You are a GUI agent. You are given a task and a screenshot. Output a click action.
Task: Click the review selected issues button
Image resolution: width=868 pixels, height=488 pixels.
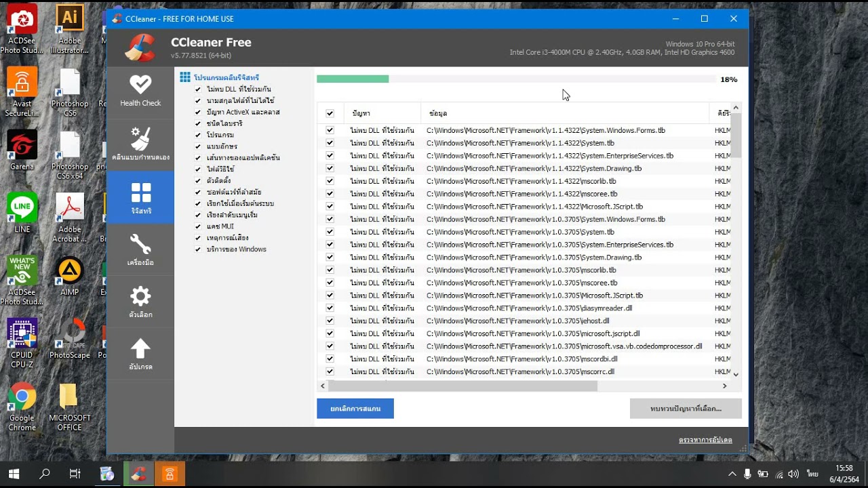click(686, 409)
